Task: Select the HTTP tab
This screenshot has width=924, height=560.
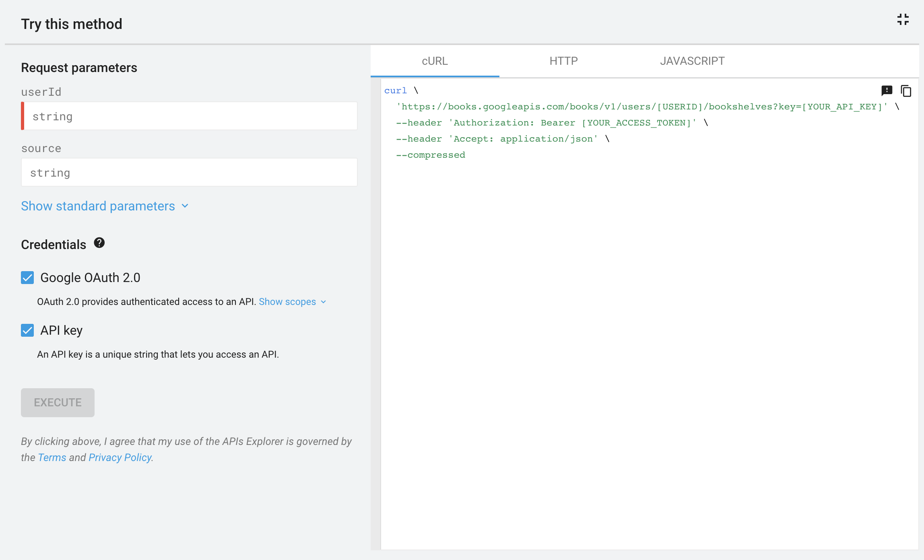Action: 564,61
